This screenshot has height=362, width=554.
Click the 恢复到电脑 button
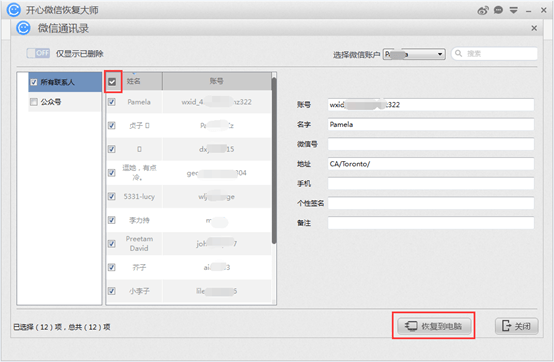tap(434, 326)
